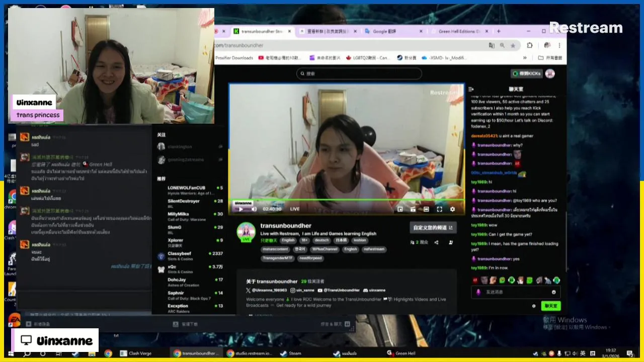Open DohcJay channel in sidebar

point(190,282)
